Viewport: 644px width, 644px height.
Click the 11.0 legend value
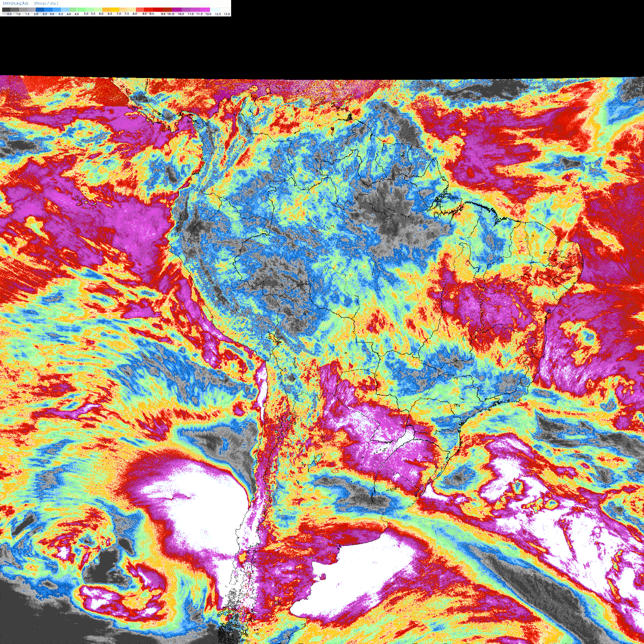(x=191, y=14)
